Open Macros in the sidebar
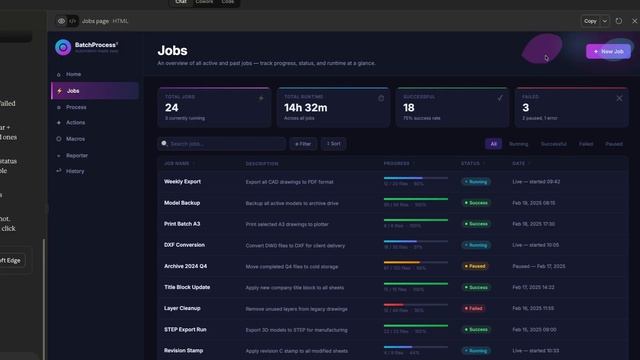The width and height of the screenshot is (640, 360). [76, 139]
